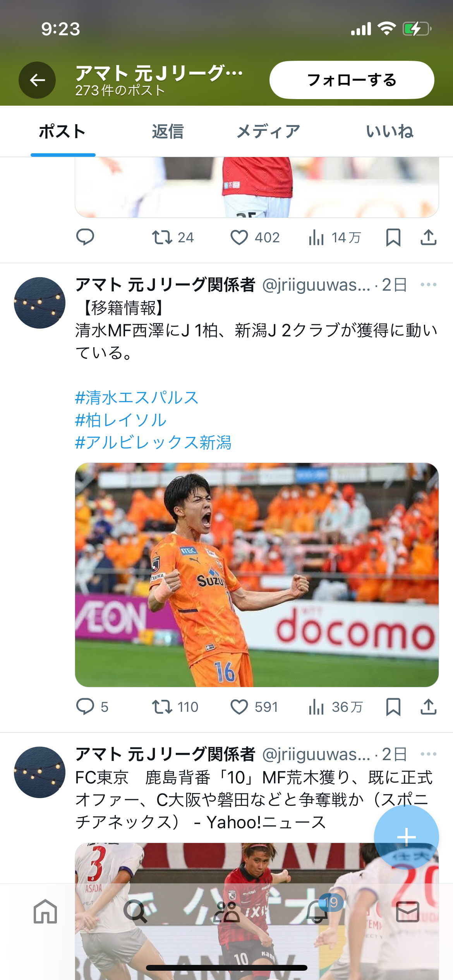Open the orange jersey player photo
The image size is (453, 980).
(x=257, y=575)
